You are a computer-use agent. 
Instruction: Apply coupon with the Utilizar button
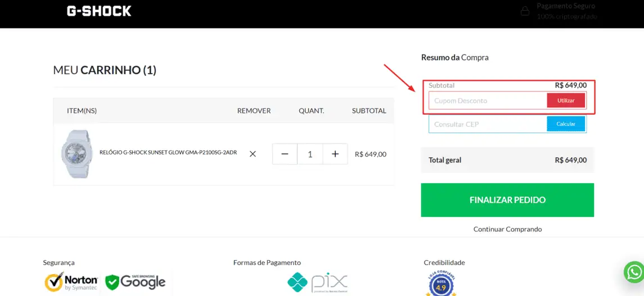(566, 101)
